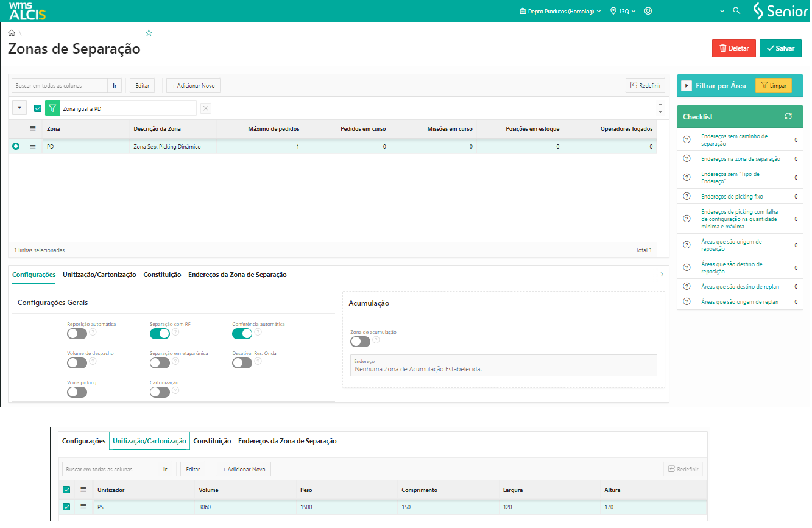The width and height of the screenshot is (812, 528).
Task: Save changes with the Salvar button
Action: [x=780, y=48]
